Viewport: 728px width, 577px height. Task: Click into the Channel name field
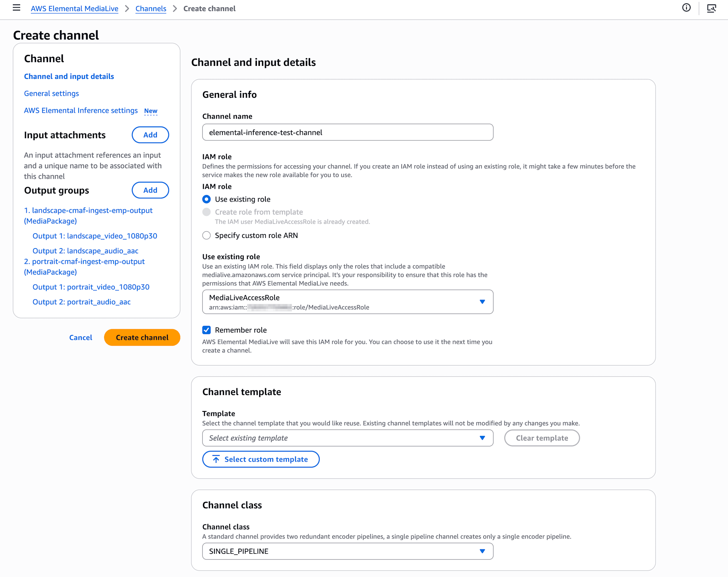347,132
